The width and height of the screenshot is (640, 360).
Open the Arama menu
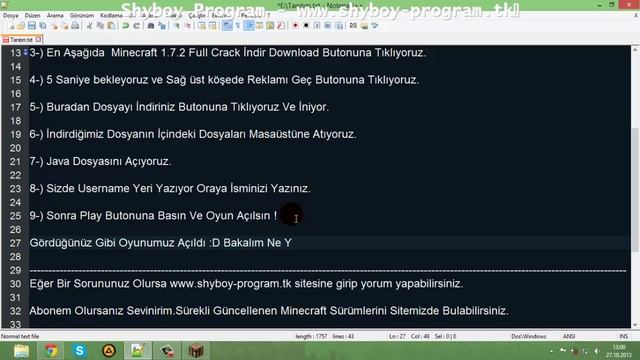[x=55, y=16]
